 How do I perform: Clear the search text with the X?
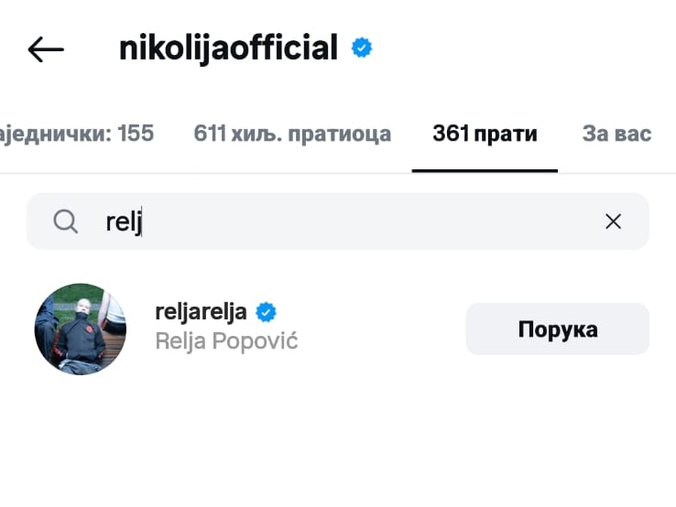(613, 222)
